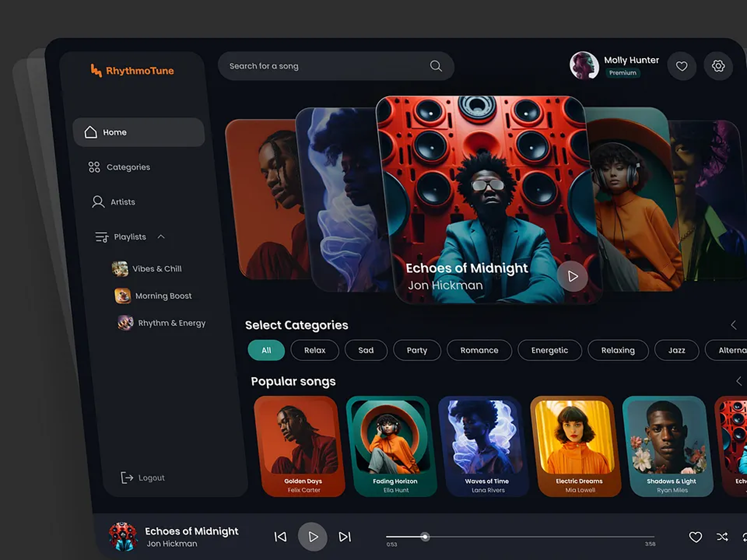Image resolution: width=747 pixels, height=560 pixels.
Task: Open the settings gear icon
Action: (x=718, y=66)
